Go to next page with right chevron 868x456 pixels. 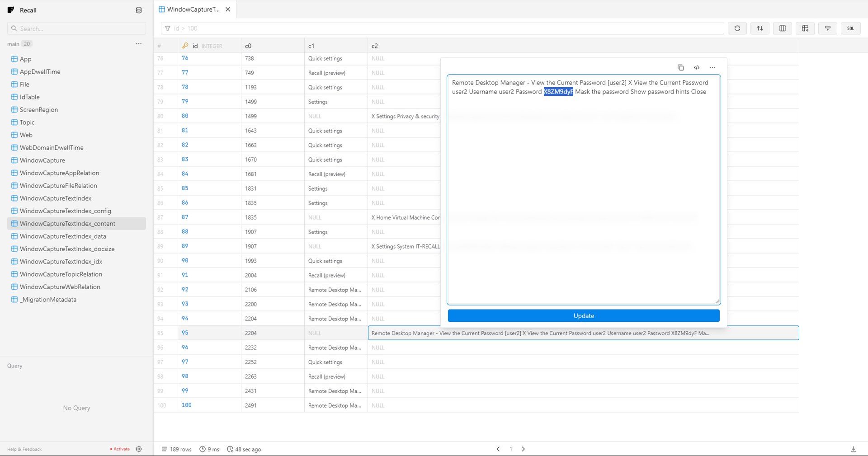point(523,449)
